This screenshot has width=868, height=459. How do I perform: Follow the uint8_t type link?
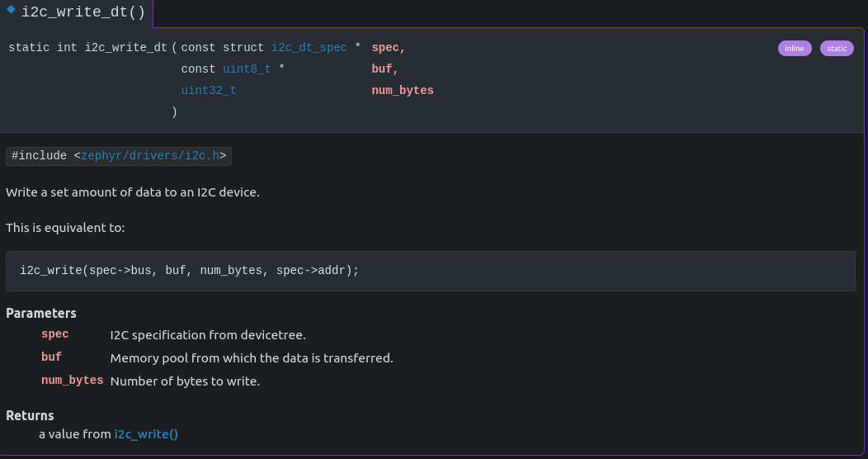pos(247,69)
